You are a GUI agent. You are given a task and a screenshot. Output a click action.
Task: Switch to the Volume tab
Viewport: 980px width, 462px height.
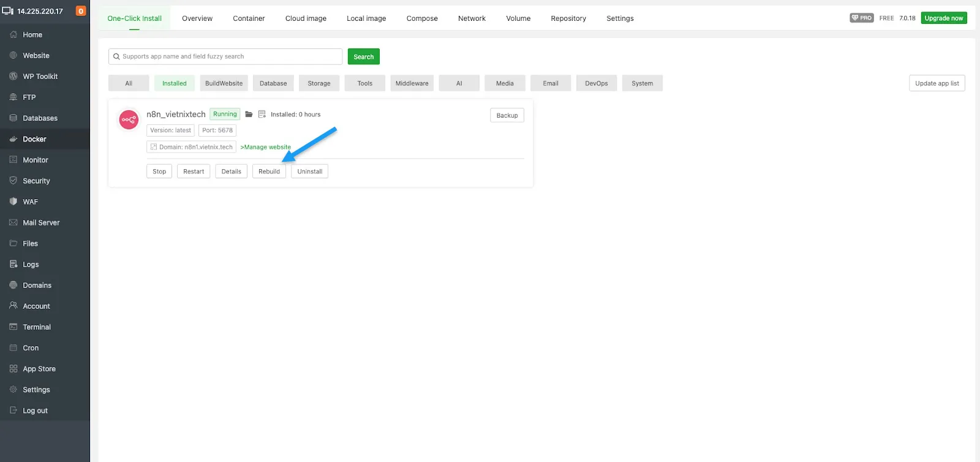tap(518, 18)
